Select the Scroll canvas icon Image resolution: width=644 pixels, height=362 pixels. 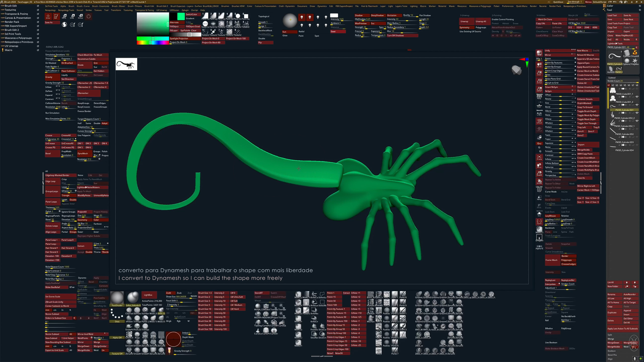coord(539,65)
